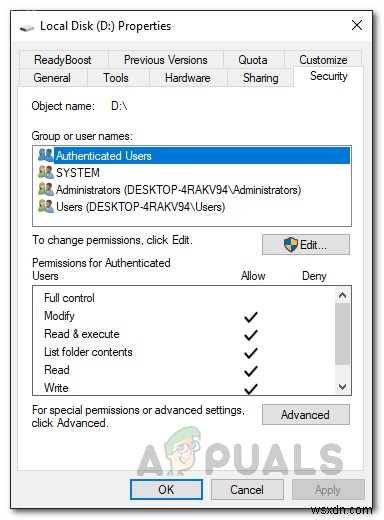Click the Allow column header

253,276
